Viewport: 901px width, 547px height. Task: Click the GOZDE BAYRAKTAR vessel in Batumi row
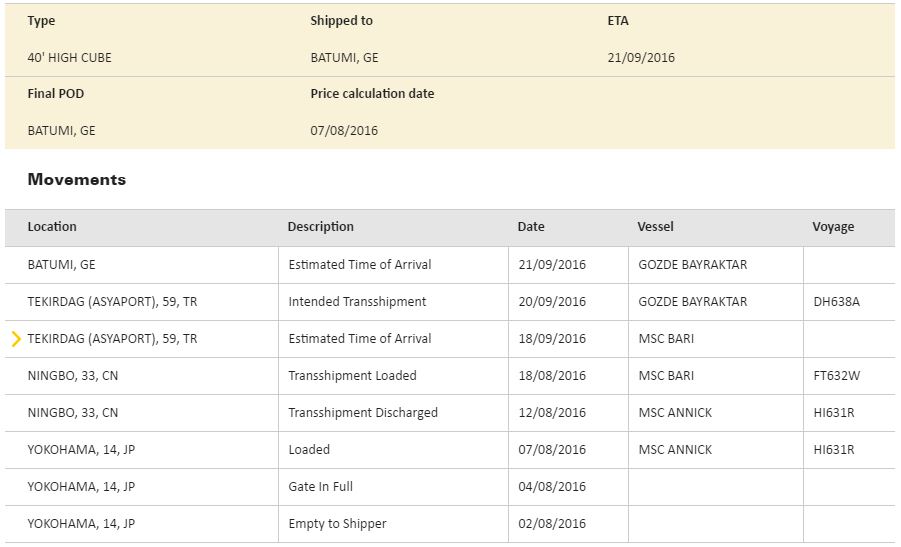[692, 265]
